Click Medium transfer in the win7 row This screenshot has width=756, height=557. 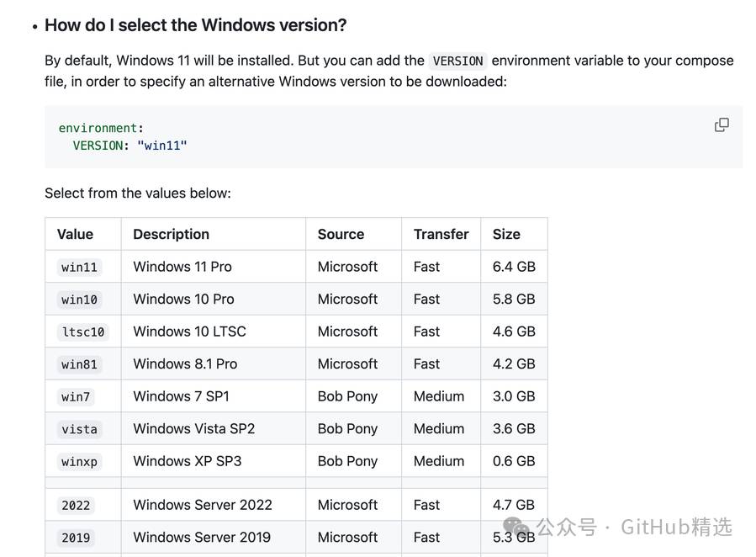pyautogui.click(x=439, y=396)
